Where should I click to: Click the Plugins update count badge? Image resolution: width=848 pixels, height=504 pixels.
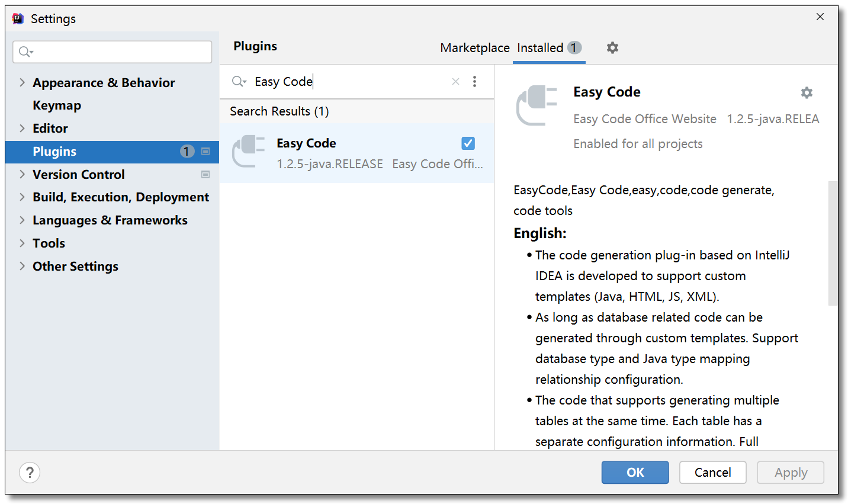[x=187, y=152]
